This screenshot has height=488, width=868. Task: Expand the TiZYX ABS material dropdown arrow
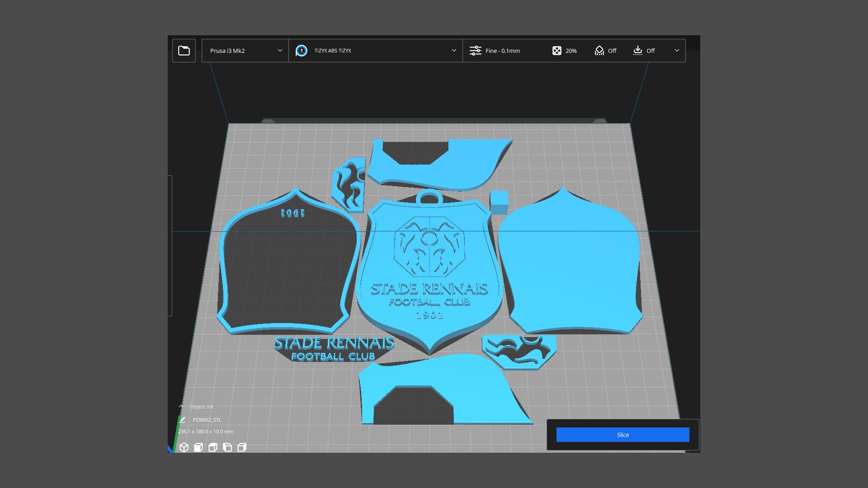[x=454, y=51]
